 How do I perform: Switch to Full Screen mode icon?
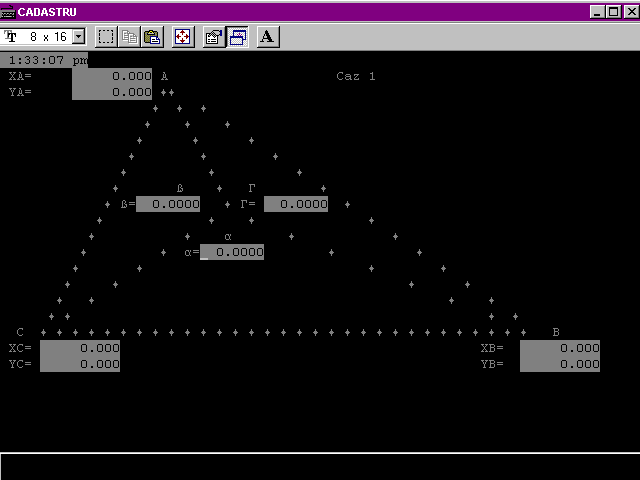(x=183, y=37)
